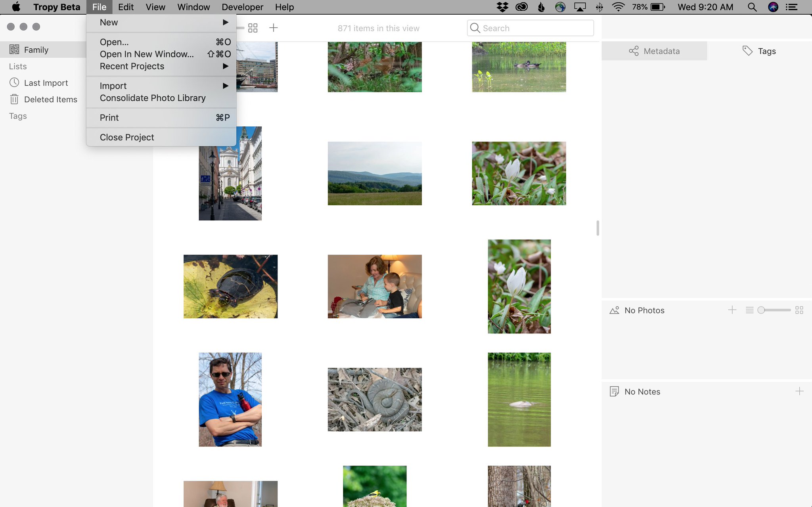Select Consolidate Photo Library
This screenshot has width=812, height=507.
click(161, 98)
